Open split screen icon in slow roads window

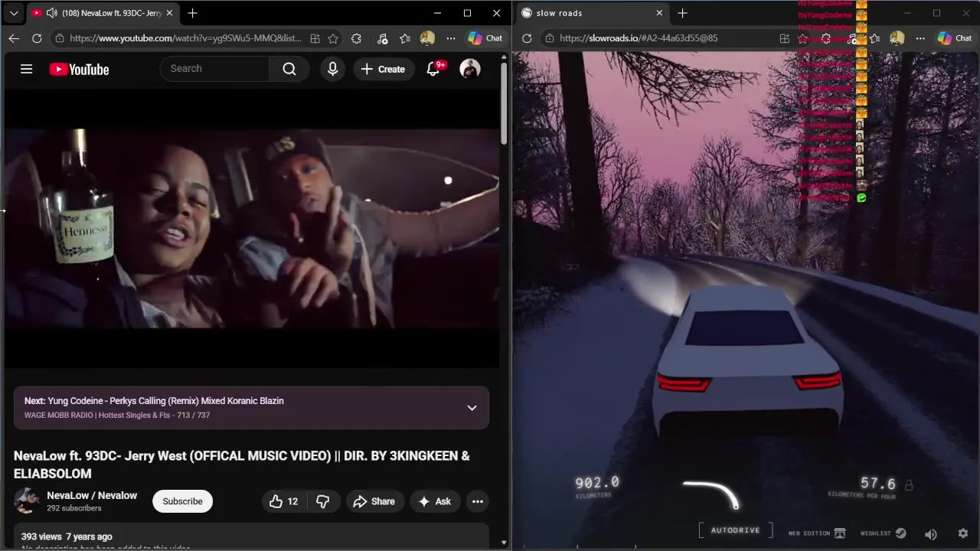[784, 38]
